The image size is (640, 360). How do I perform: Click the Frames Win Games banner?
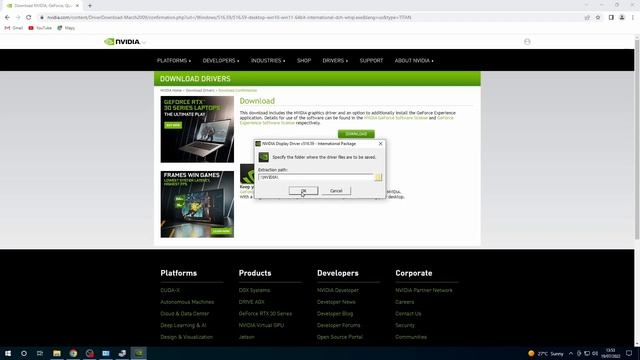[197, 204]
